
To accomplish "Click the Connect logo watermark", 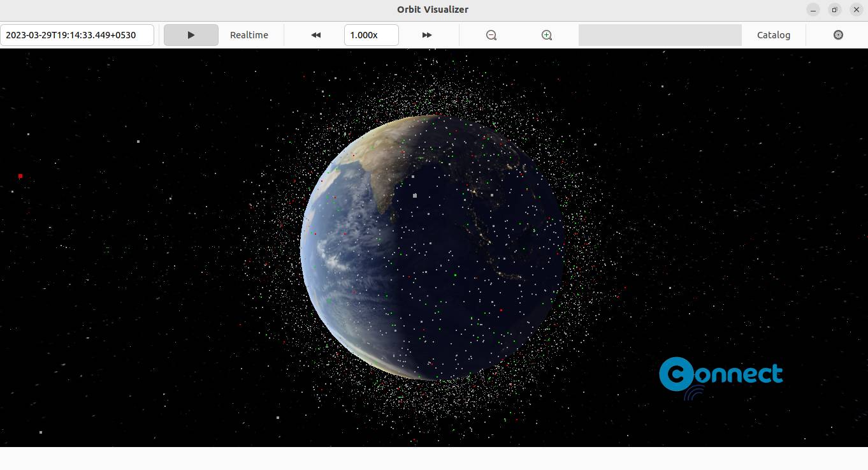I will coord(721,377).
